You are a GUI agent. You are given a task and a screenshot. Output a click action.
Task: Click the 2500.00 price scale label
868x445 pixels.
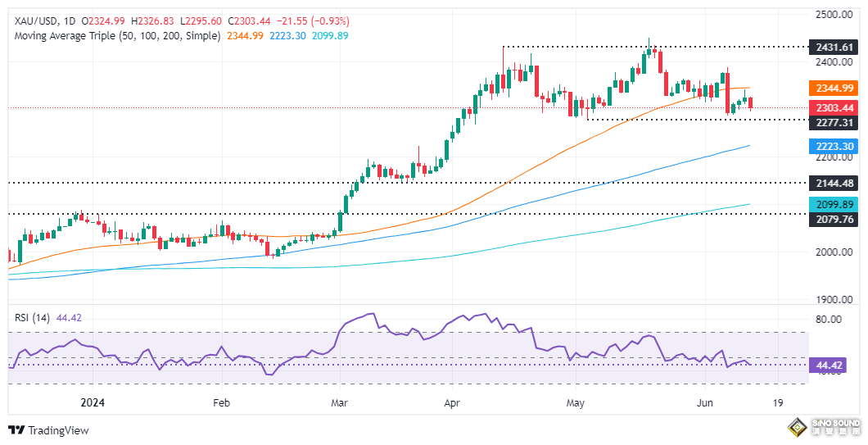[x=834, y=15]
